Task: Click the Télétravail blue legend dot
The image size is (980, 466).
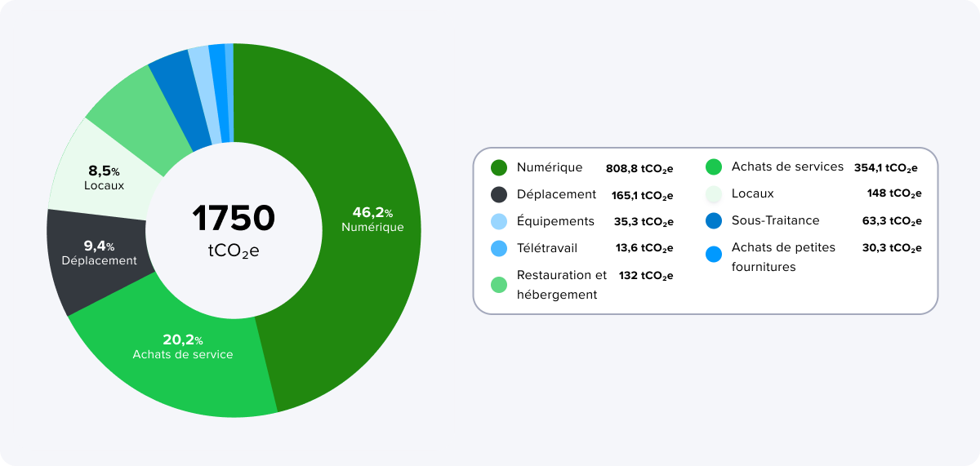Action: (x=499, y=248)
